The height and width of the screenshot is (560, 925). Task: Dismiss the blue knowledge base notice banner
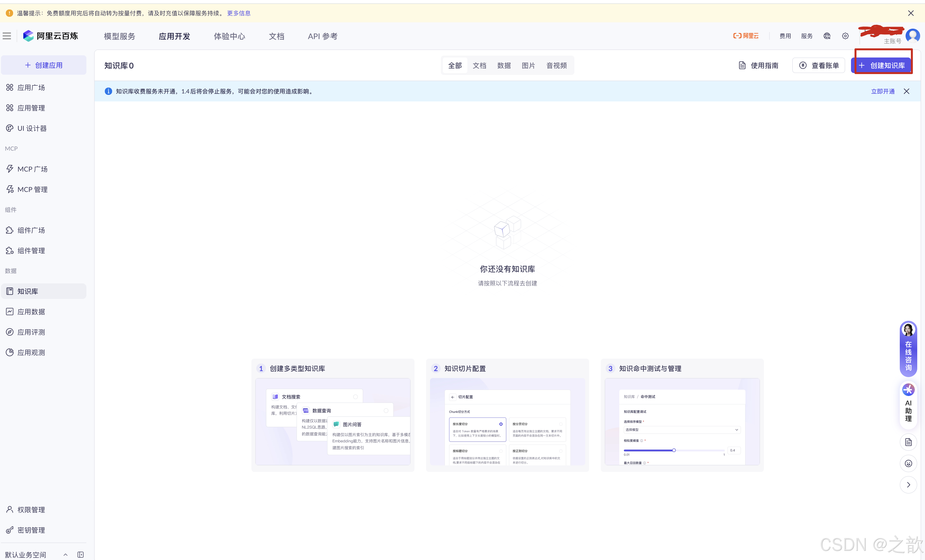click(x=906, y=91)
